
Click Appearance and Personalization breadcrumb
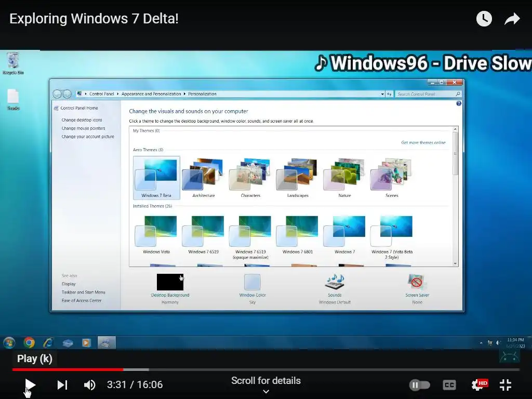coord(151,94)
